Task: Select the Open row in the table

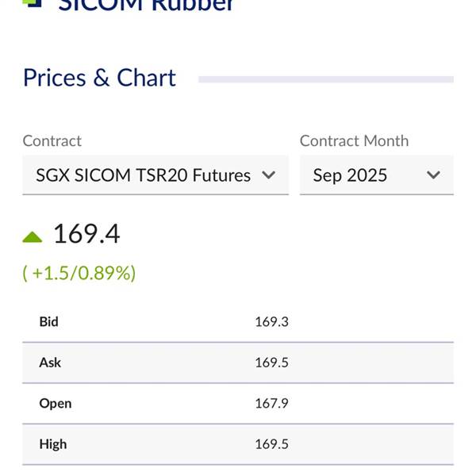Action: tap(238, 404)
